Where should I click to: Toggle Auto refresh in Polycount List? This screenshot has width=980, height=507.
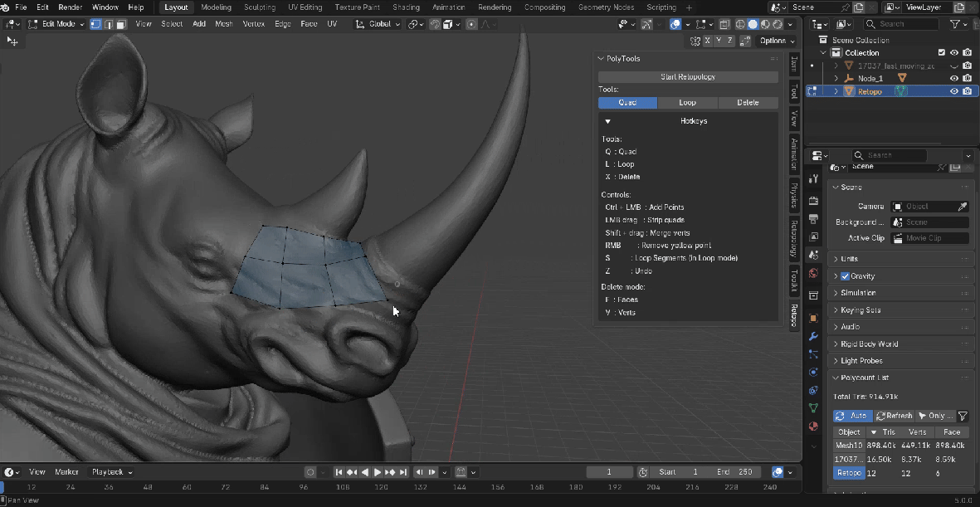click(852, 416)
